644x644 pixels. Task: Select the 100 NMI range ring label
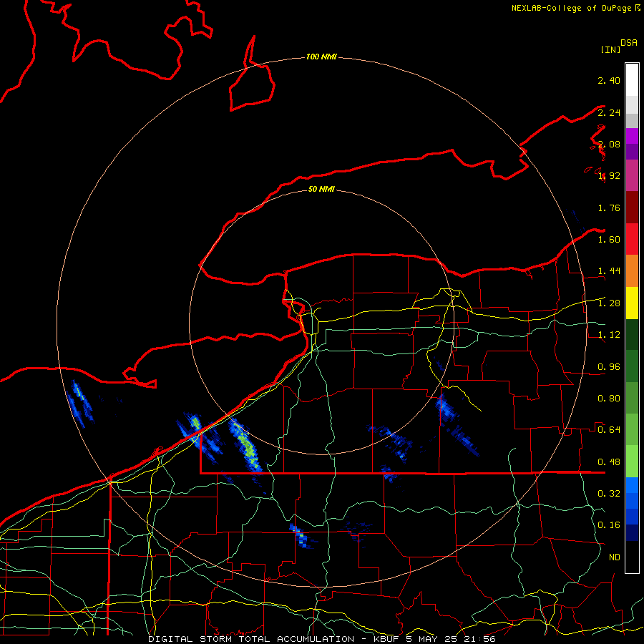321,57
